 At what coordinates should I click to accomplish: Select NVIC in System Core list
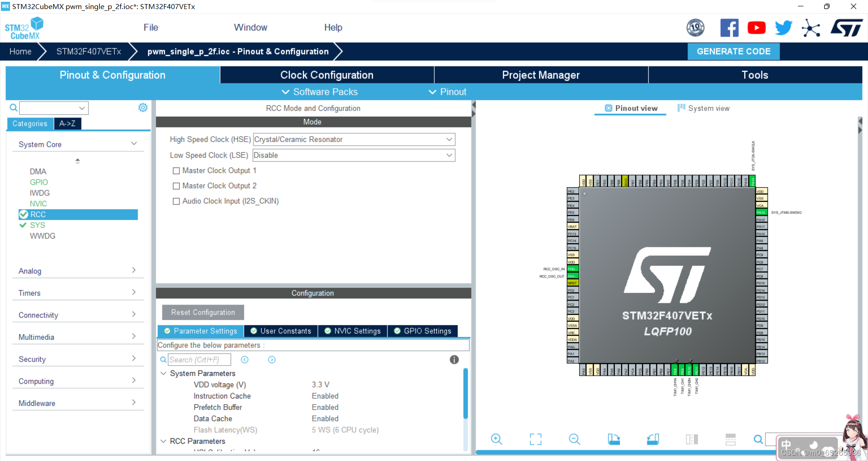[38, 204]
